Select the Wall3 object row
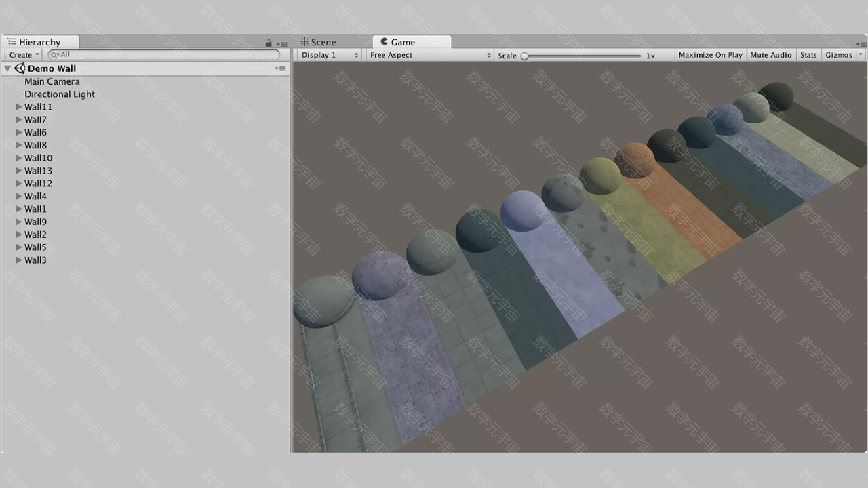Screen dimensions: 868x488 [x=146, y=260]
